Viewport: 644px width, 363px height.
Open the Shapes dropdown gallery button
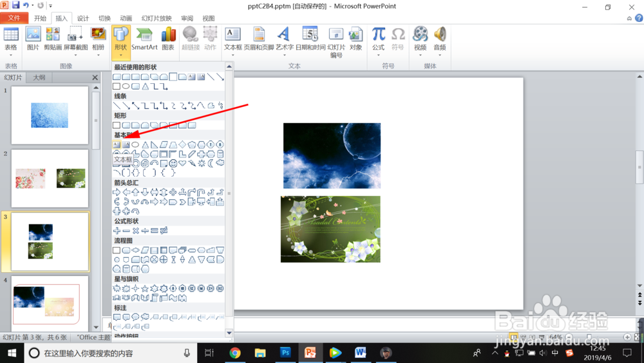(x=121, y=43)
